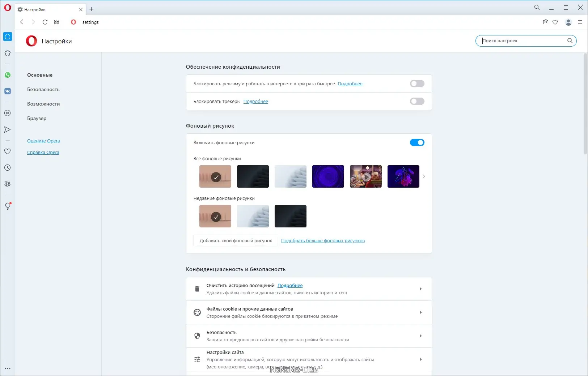588x376 pixels.
Task: Open the Player in sidebar
Action: 7,113
